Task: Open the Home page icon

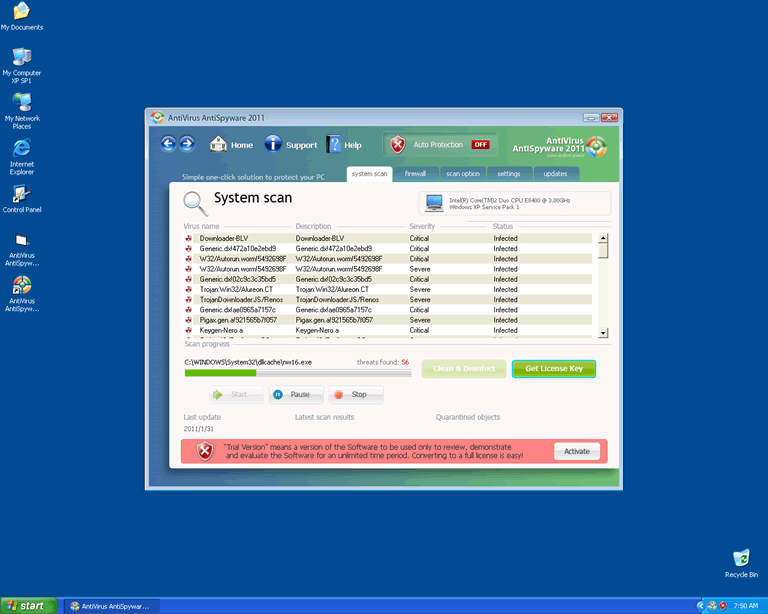Action: 218,145
